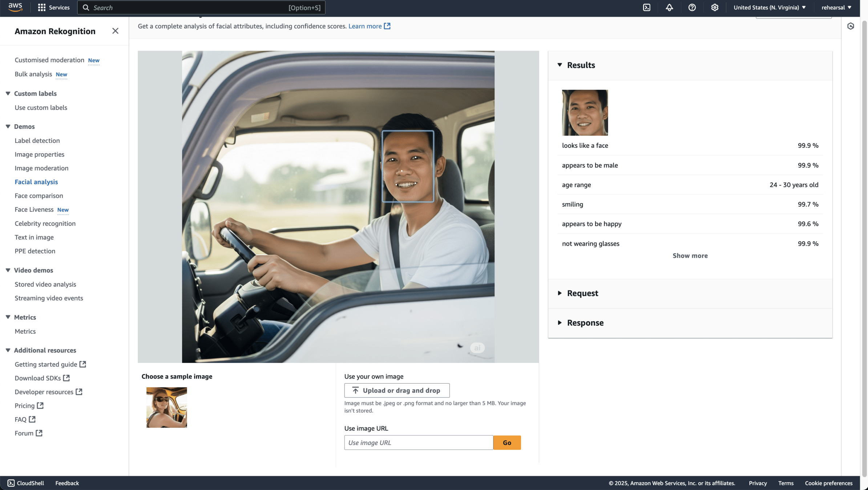Click the Use image URL field
This screenshot has width=868, height=490.
419,443
